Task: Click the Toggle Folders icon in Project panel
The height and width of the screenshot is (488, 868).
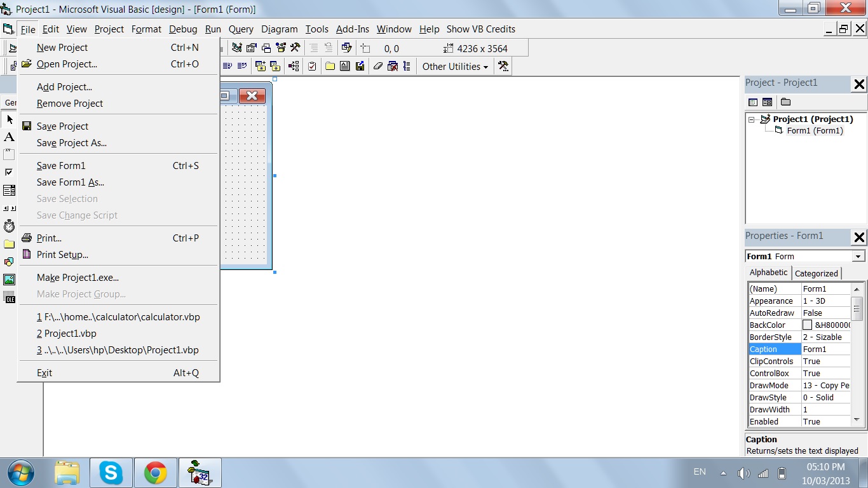Action: pos(786,102)
